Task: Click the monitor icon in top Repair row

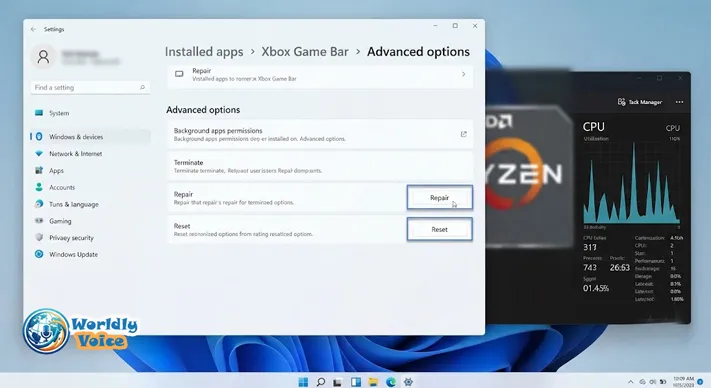Action: tap(179, 74)
